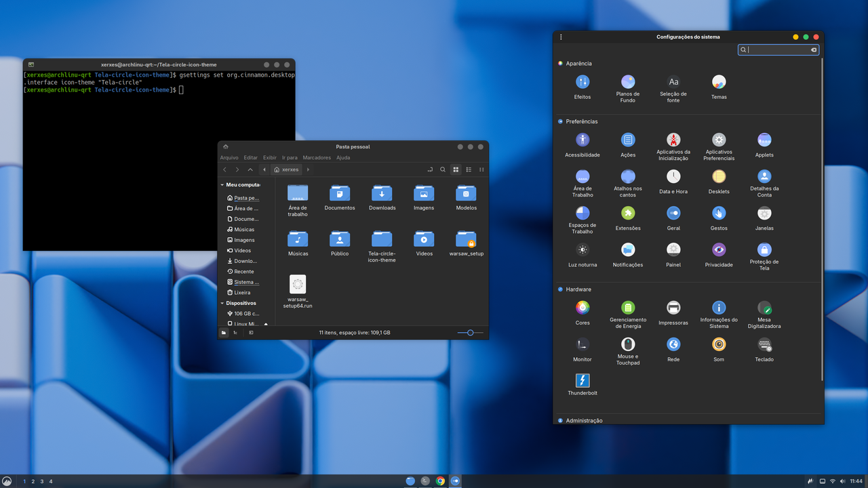Open Google Chrome from the taskbar
This screenshot has width=868, height=488.
point(440,481)
